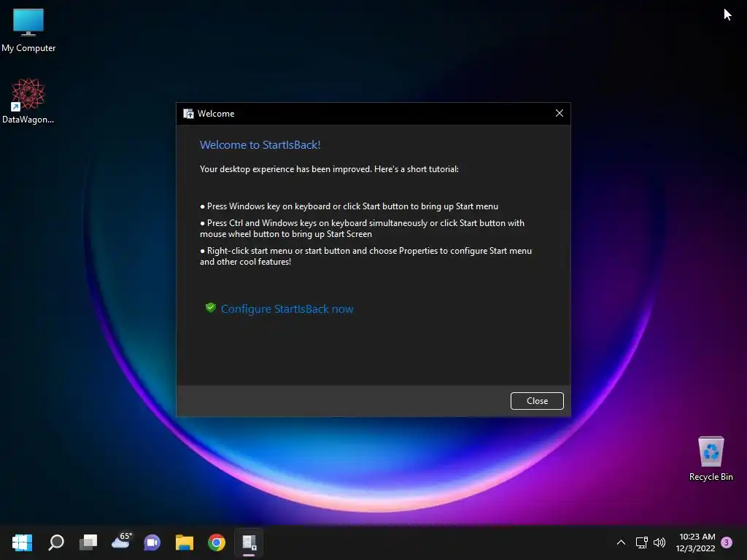Close the Welcome dialog with X

560,113
